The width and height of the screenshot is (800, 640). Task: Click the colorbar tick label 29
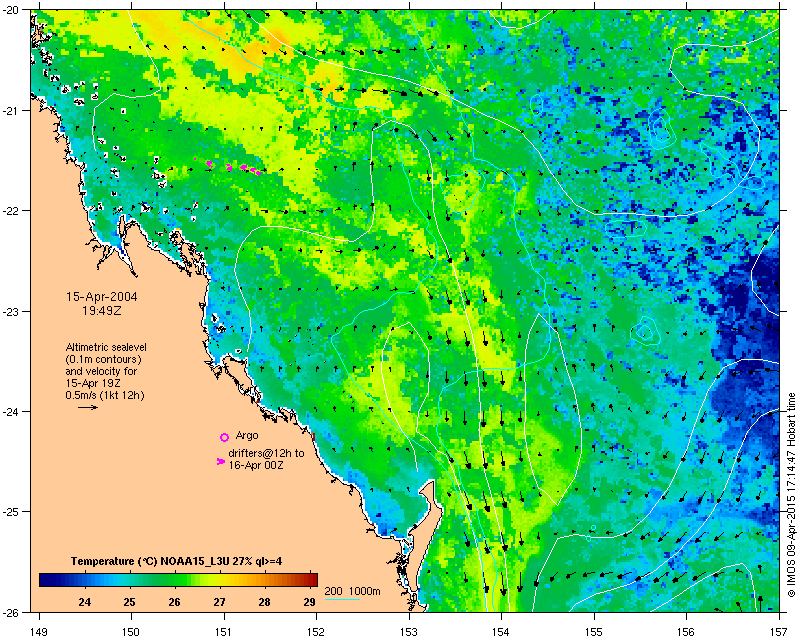coord(309,602)
